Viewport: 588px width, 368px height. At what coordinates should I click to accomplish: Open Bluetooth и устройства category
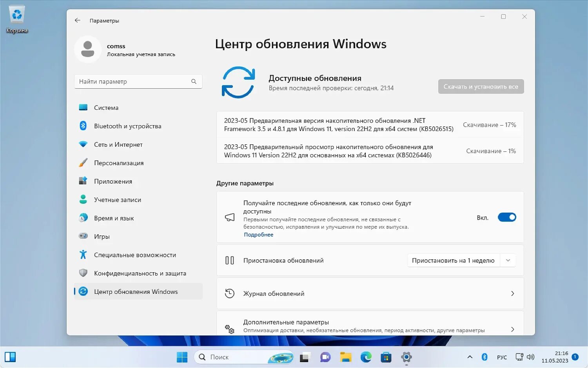[138, 126]
